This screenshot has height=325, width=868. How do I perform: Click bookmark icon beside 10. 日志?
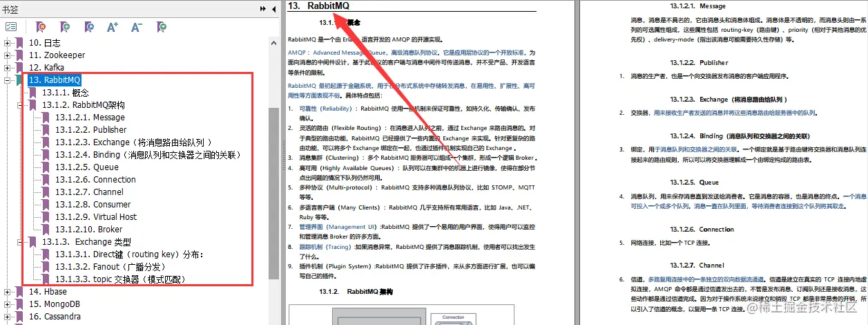click(x=20, y=43)
